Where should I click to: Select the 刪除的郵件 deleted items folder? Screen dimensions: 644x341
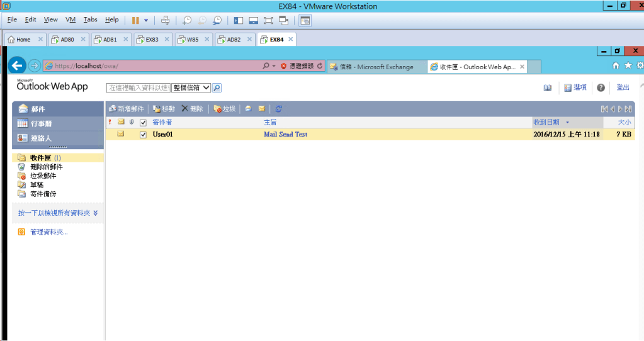click(x=46, y=167)
